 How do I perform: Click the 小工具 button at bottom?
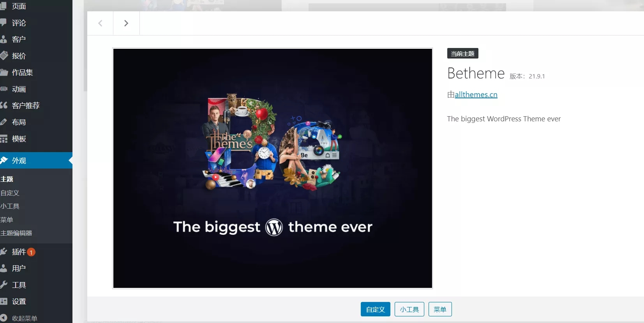click(409, 309)
